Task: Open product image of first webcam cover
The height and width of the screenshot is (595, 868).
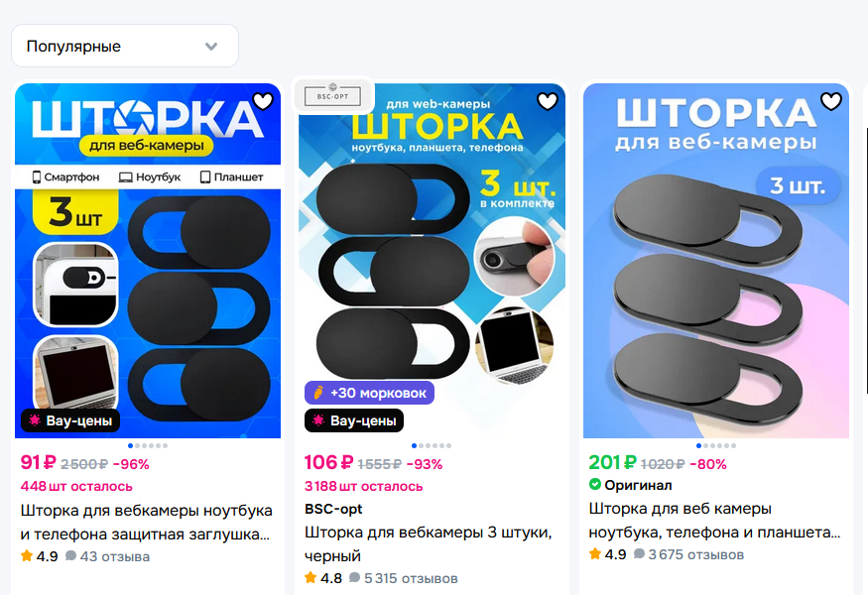Action: point(148,261)
